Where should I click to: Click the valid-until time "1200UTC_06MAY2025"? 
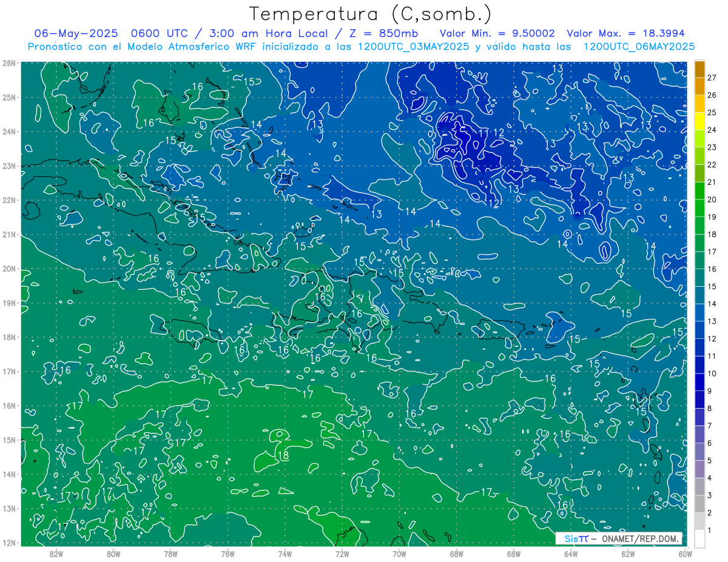point(639,46)
